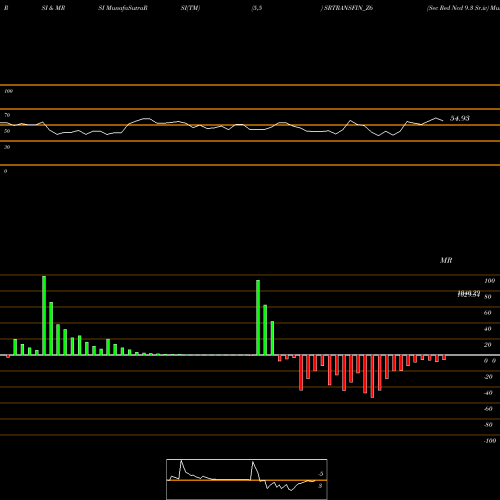500x500 pixels.
Task: Click the RSI axis label 30
Action: (x=7, y=147)
